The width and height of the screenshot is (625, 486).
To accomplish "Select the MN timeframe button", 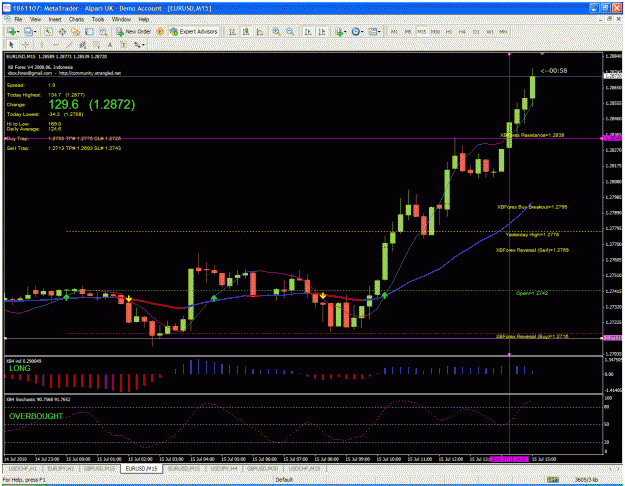I will click(503, 31).
